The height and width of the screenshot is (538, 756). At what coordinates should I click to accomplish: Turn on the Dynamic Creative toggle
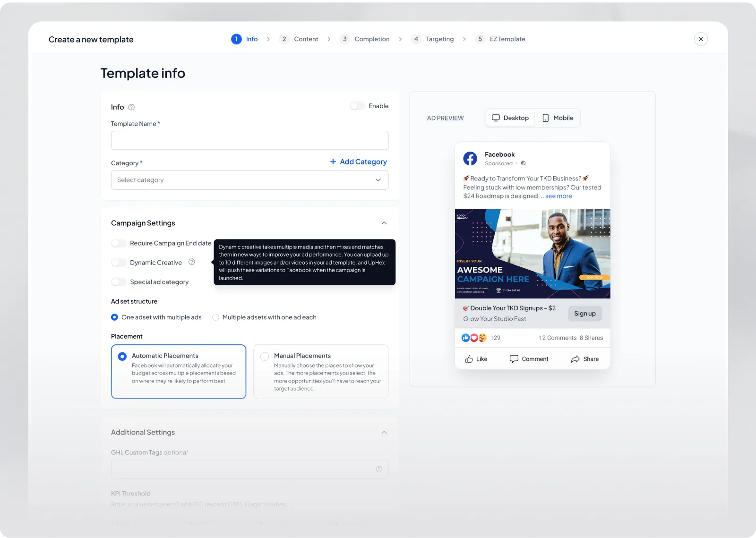pyautogui.click(x=119, y=263)
